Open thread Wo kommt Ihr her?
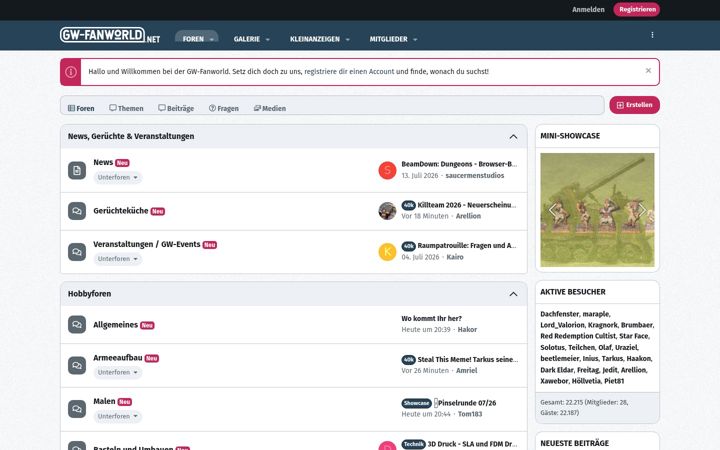This screenshot has height=450, width=720. [x=431, y=318]
